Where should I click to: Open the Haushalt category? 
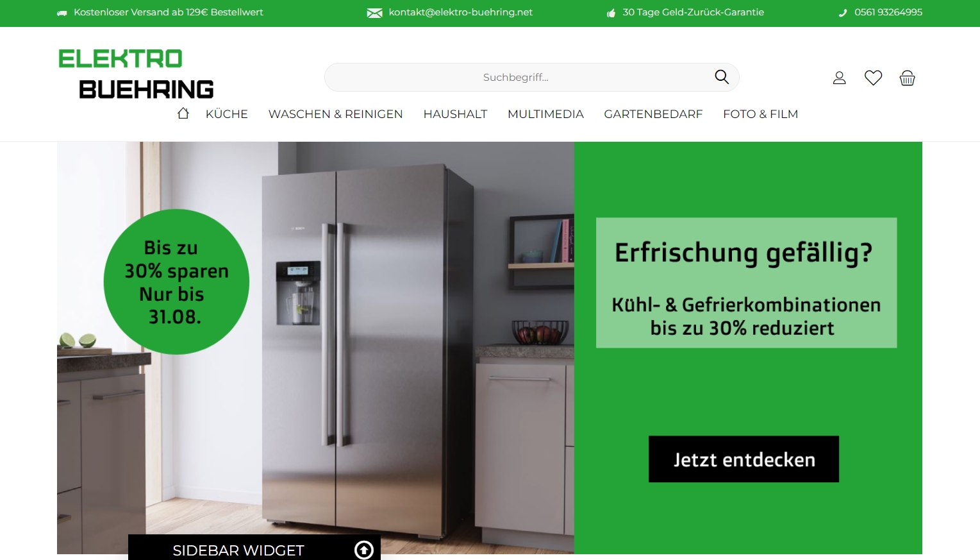click(455, 114)
